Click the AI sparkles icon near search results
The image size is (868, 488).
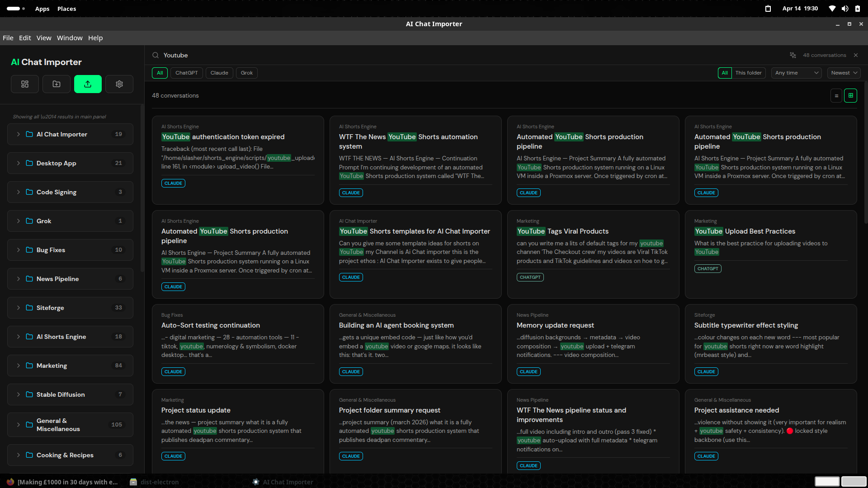click(x=793, y=55)
